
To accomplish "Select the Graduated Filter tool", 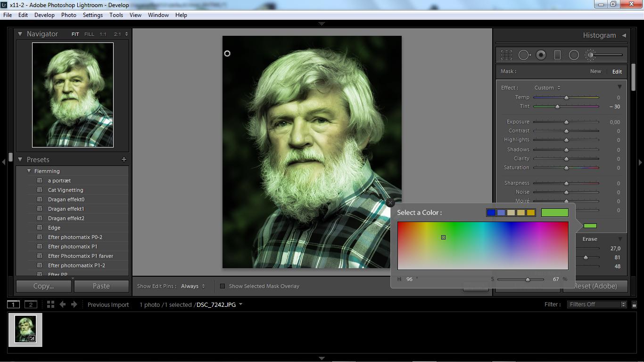I will (x=557, y=55).
